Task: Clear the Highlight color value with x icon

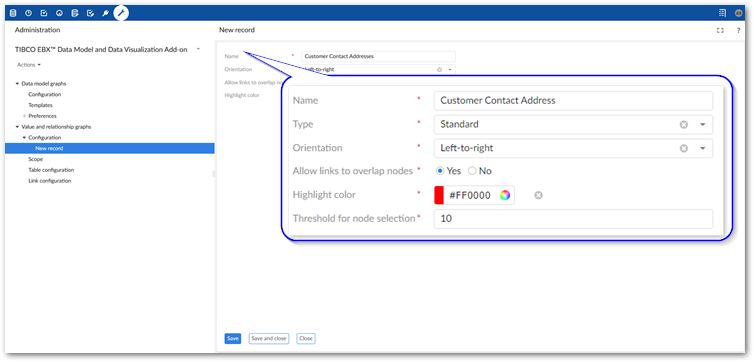Action: click(x=539, y=195)
